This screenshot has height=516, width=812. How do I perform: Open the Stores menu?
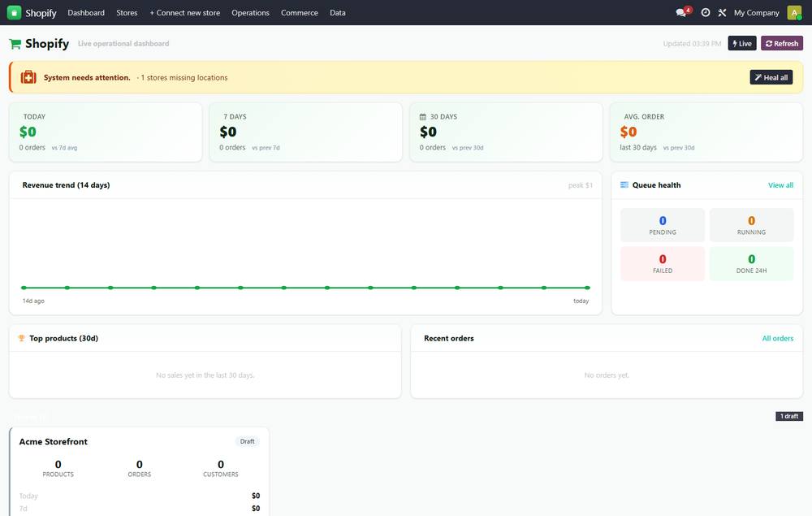[127, 12]
